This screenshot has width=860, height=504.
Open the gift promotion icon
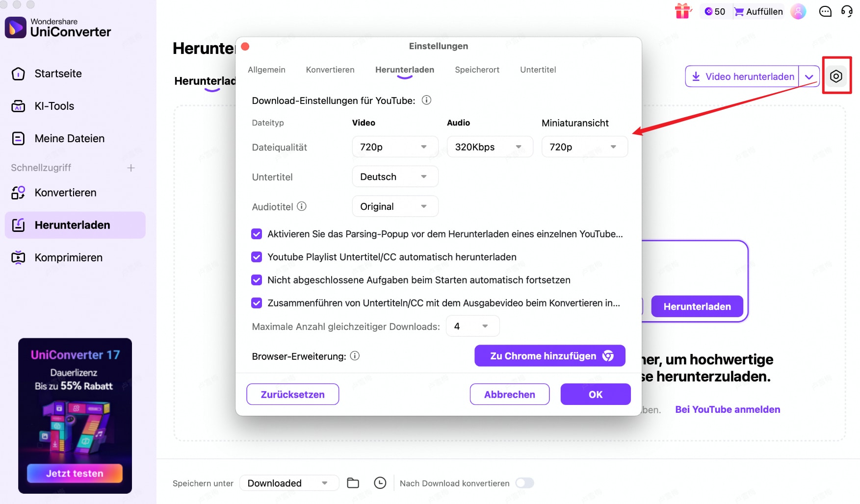682,11
